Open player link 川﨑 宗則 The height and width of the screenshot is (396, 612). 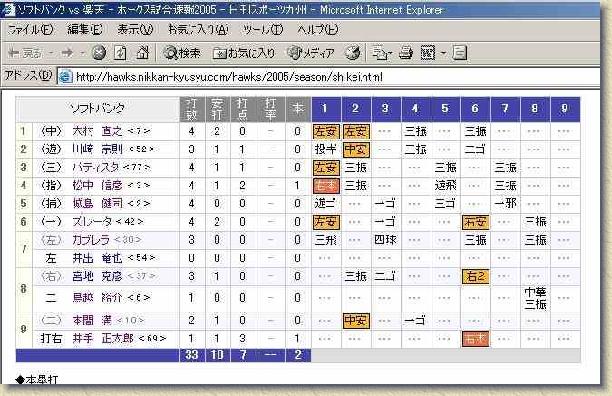pos(97,149)
